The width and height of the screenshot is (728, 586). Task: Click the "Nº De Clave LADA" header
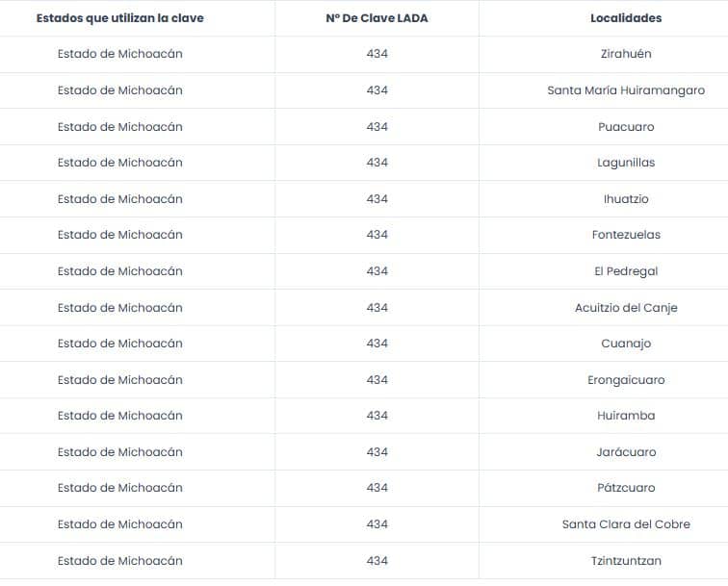[x=377, y=18]
